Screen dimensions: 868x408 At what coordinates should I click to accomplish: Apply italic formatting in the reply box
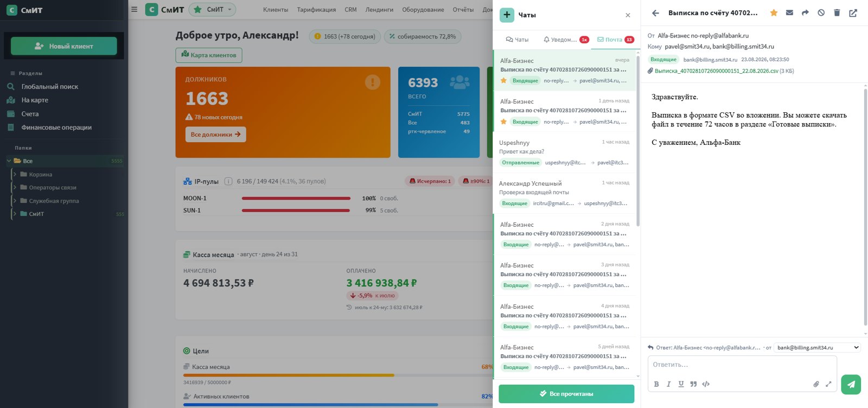(x=668, y=384)
